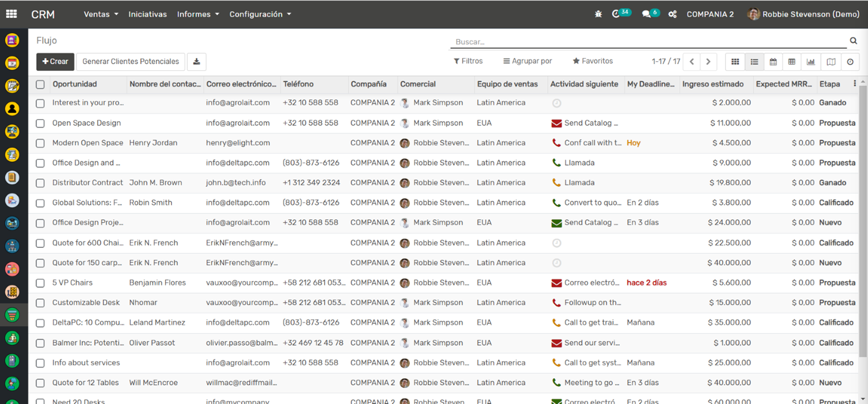The width and height of the screenshot is (868, 404).
Task: Open the Agrupar por dropdown
Action: (x=527, y=61)
